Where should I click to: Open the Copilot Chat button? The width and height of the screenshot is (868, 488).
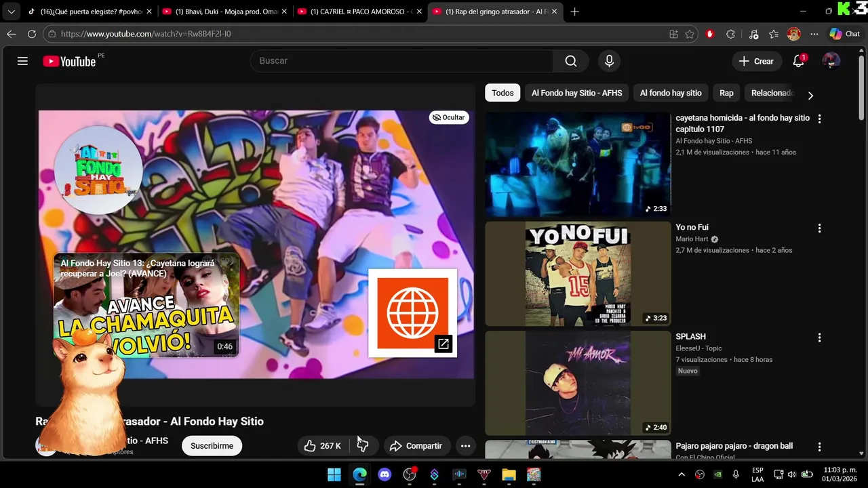(845, 34)
